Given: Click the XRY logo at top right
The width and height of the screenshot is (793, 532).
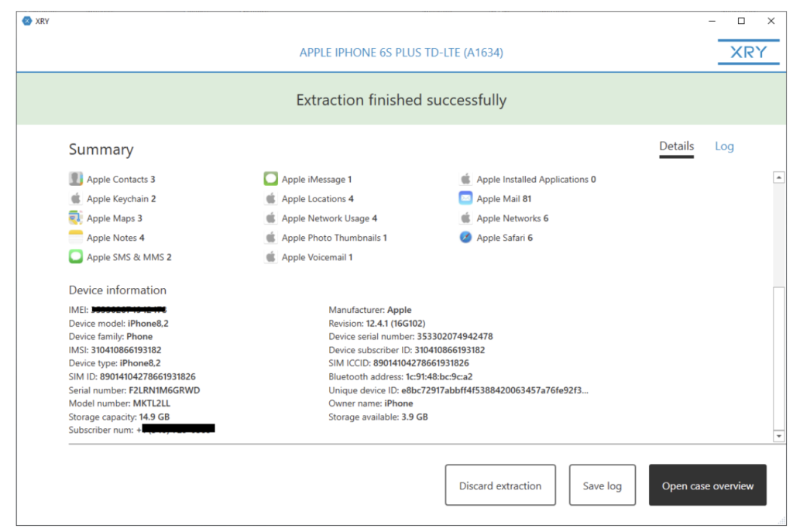Looking at the screenshot, I should [x=749, y=52].
